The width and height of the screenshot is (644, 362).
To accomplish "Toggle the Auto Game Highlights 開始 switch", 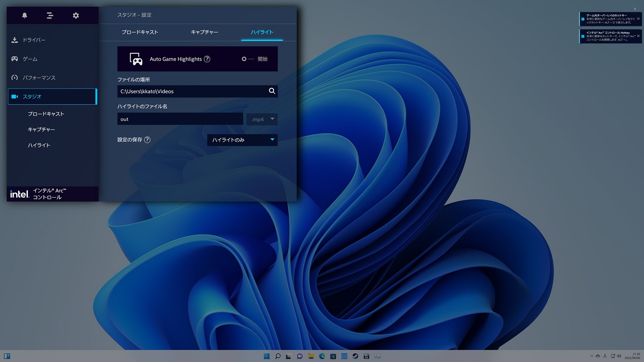I will pos(247,59).
